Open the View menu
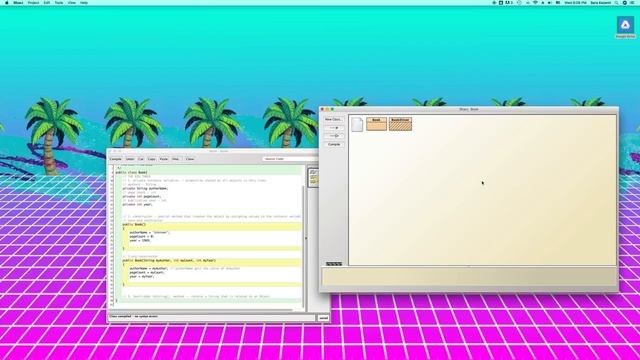The height and width of the screenshot is (360, 640). 72,3
